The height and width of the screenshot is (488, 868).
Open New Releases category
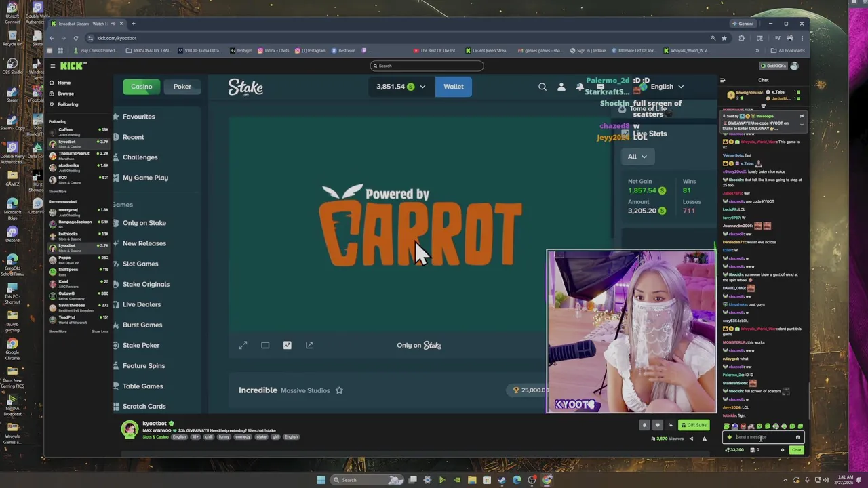[x=144, y=243]
